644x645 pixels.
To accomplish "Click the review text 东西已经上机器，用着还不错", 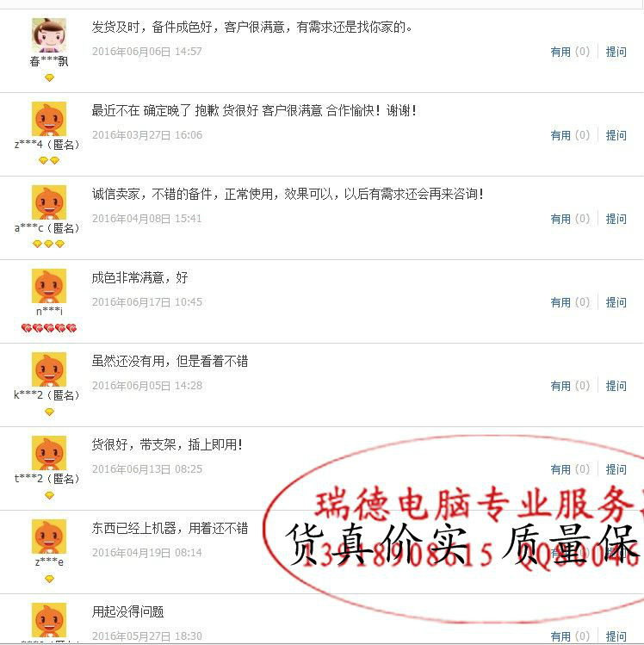I will tap(170, 528).
